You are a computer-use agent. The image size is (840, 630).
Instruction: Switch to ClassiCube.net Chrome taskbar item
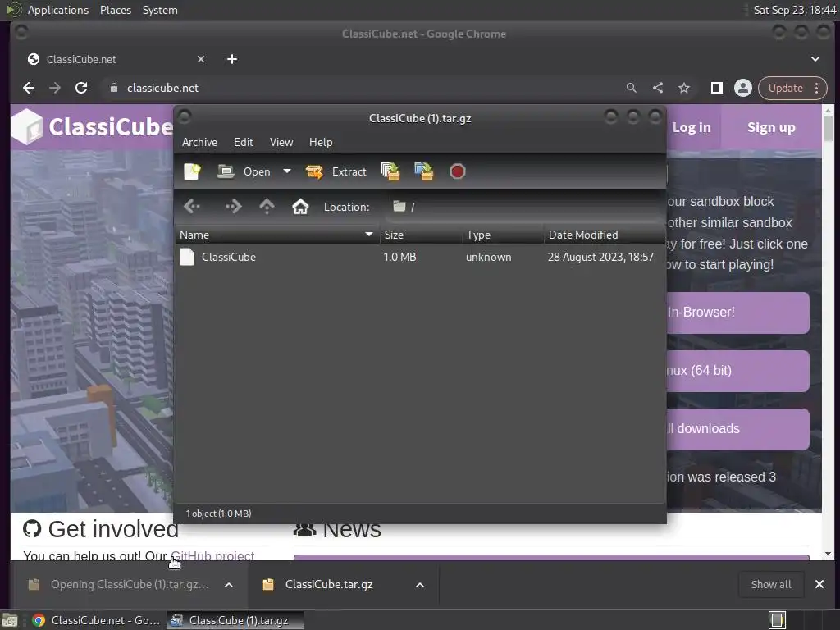97,620
